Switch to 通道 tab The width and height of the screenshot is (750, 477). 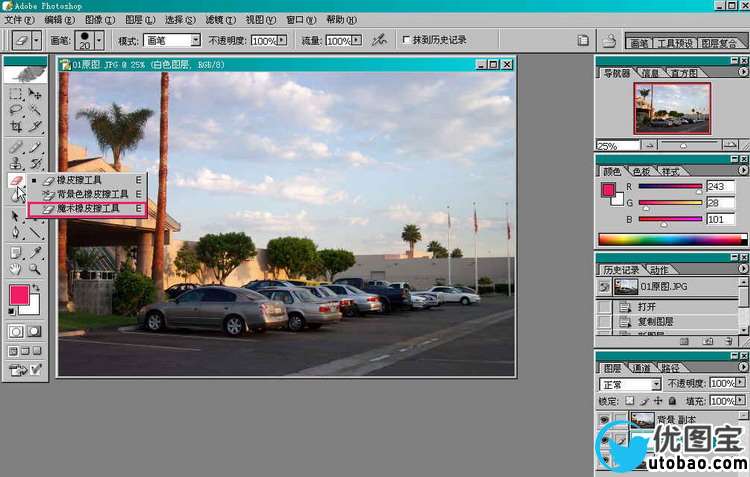pyautogui.click(x=641, y=368)
